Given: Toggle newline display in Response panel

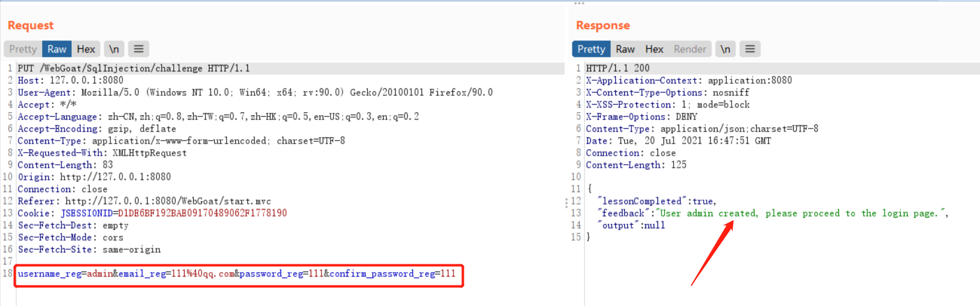Looking at the screenshot, I should tap(726, 49).
